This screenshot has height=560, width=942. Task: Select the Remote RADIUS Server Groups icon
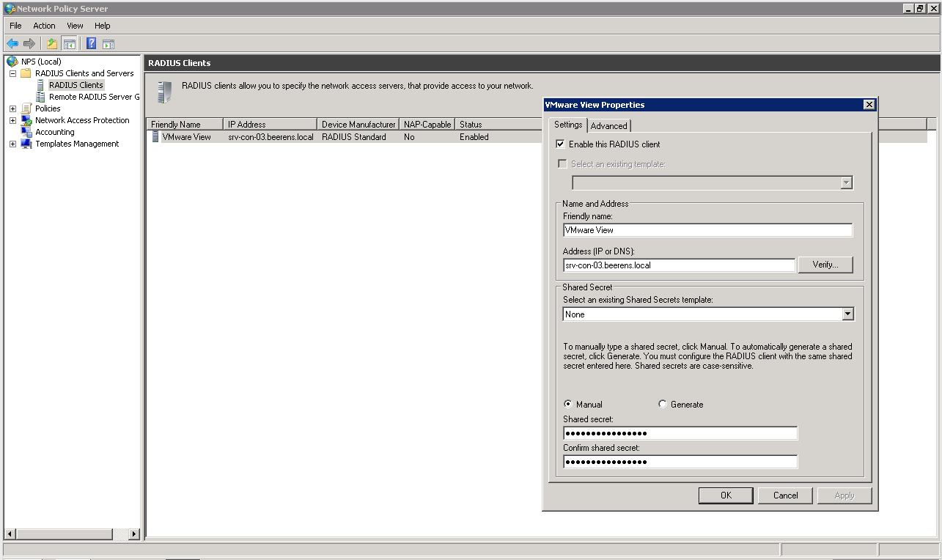tap(40, 97)
